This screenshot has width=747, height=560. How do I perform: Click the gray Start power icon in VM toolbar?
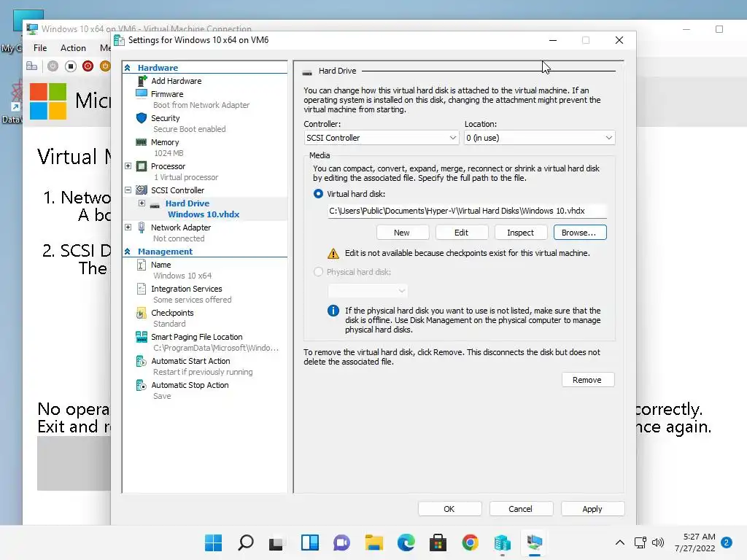tap(53, 66)
